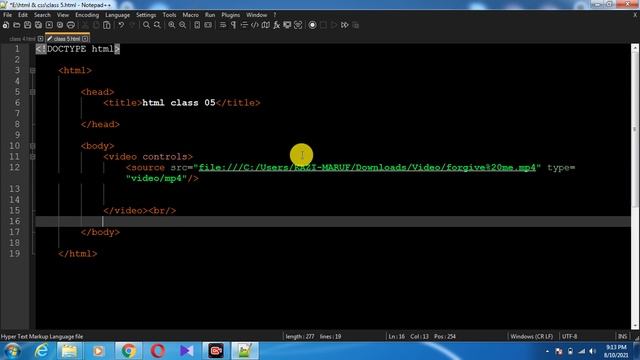Open the Replace toolbar icon

coord(157,25)
